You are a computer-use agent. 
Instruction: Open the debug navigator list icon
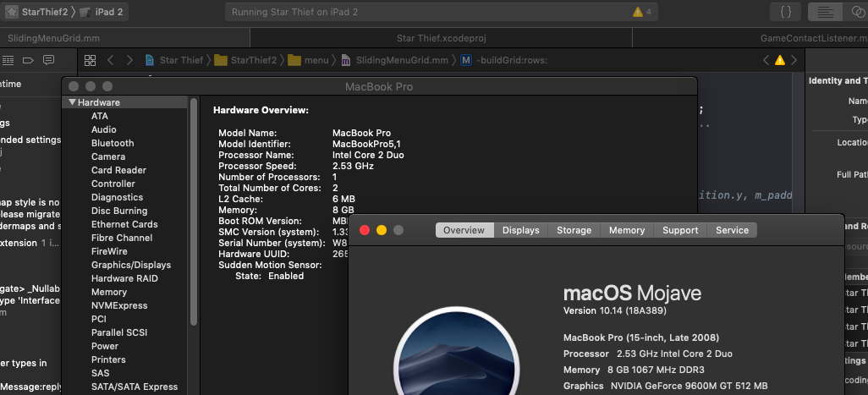8,60
